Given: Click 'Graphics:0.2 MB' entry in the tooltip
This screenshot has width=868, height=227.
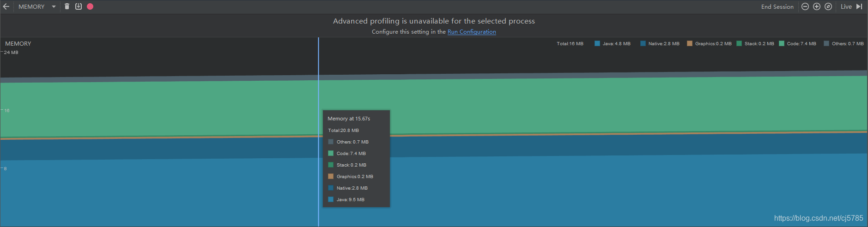Looking at the screenshot, I should pyautogui.click(x=355, y=177).
